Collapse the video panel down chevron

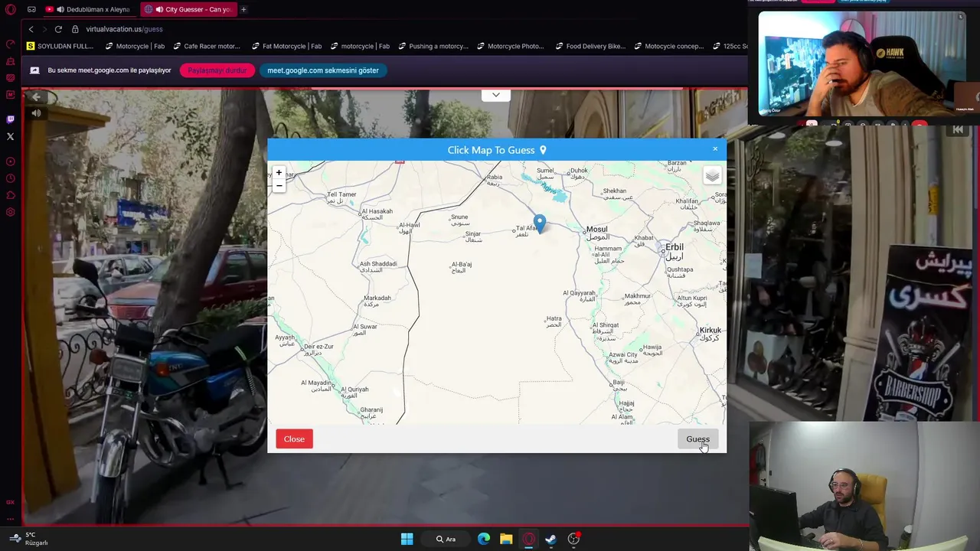coord(496,95)
